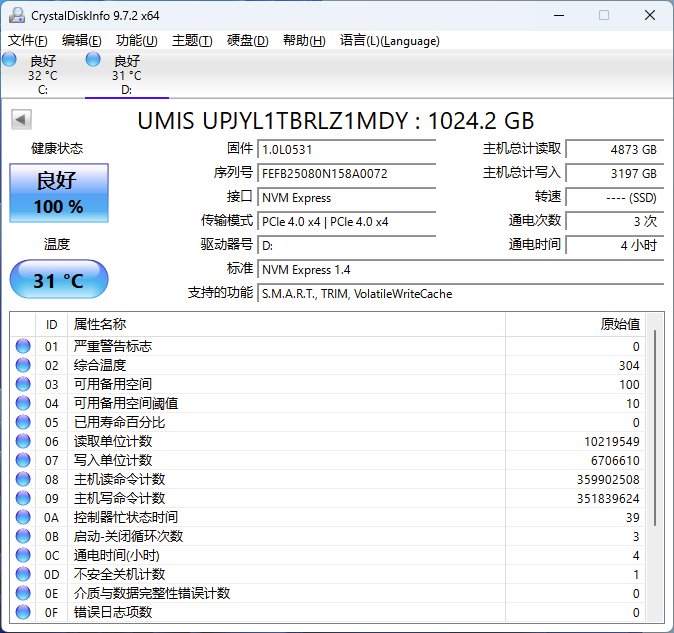
Task: Click the 固件 firmware value field
Action: coord(347,149)
